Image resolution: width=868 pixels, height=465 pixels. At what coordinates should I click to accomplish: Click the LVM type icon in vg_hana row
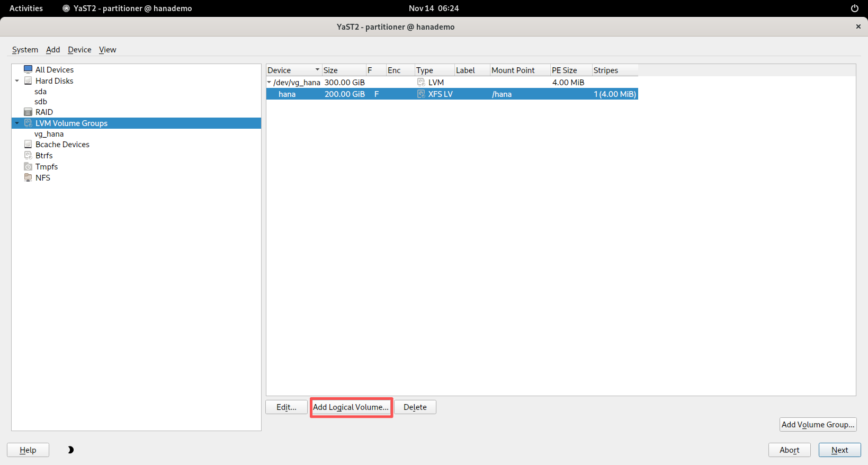pos(421,82)
